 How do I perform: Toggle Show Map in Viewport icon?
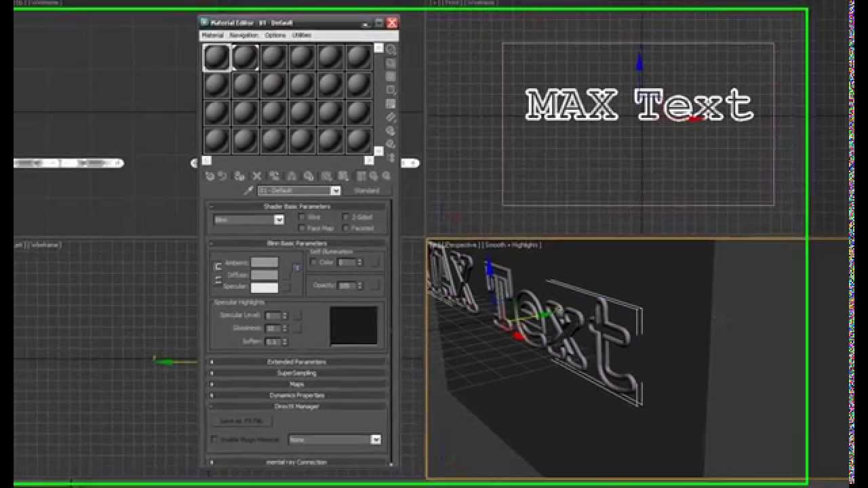343,176
